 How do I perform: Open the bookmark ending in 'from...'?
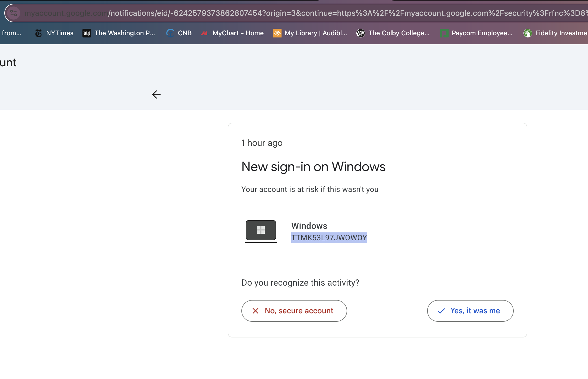[11, 33]
